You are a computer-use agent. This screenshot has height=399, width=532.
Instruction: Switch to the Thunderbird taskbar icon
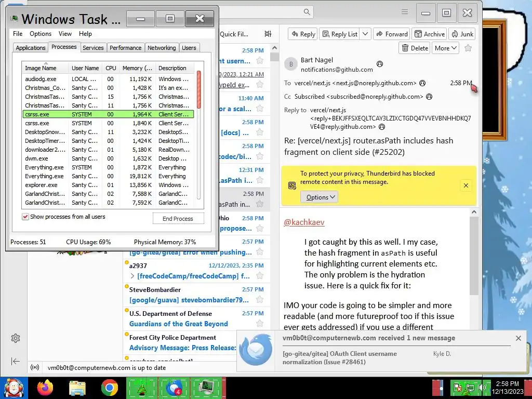[174, 388]
